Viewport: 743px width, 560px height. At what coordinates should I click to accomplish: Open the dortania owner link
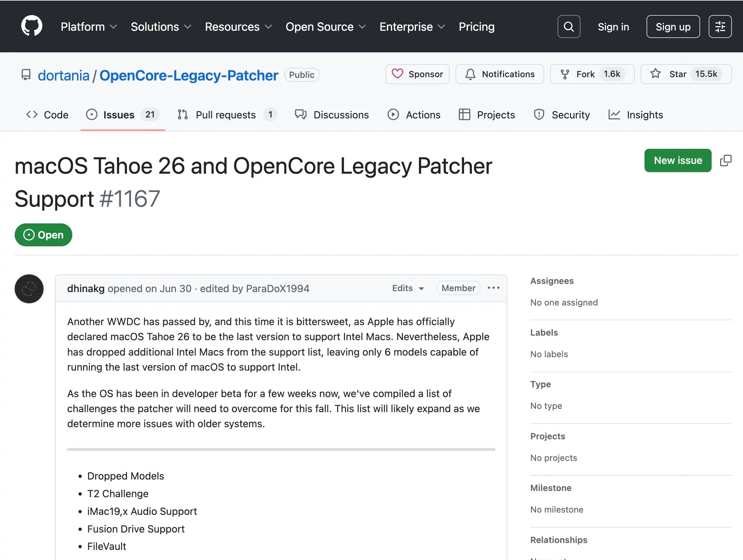click(63, 75)
